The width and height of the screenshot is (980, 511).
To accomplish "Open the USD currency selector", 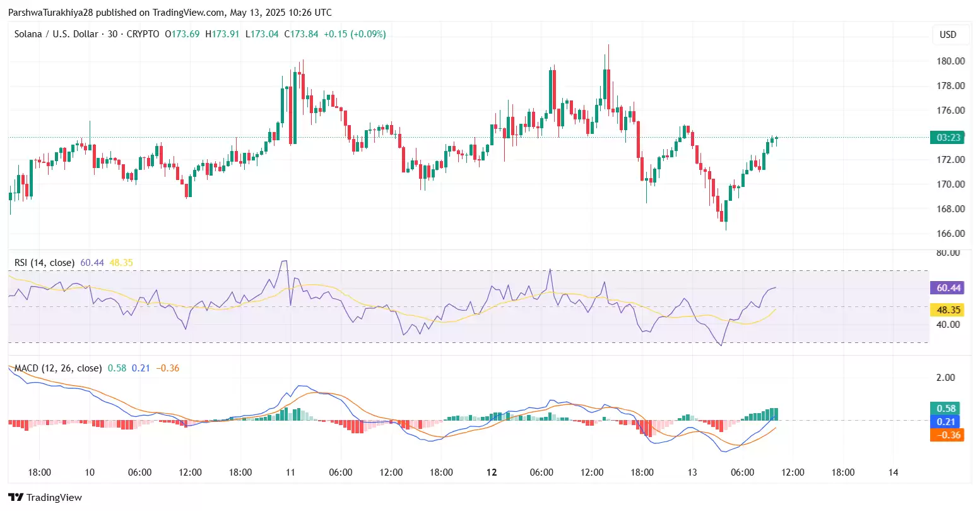I will point(948,35).
